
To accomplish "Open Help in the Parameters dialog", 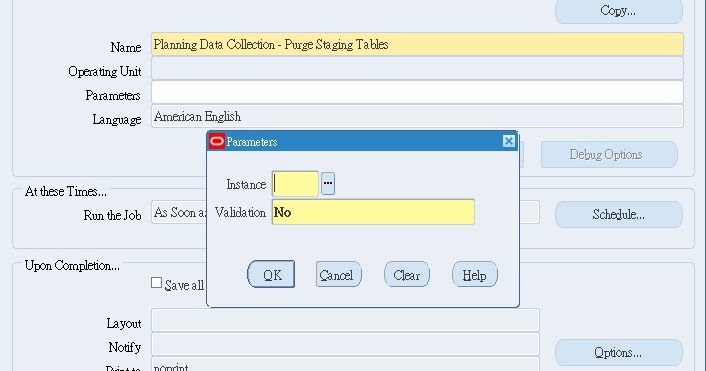I will click(475, 274).
